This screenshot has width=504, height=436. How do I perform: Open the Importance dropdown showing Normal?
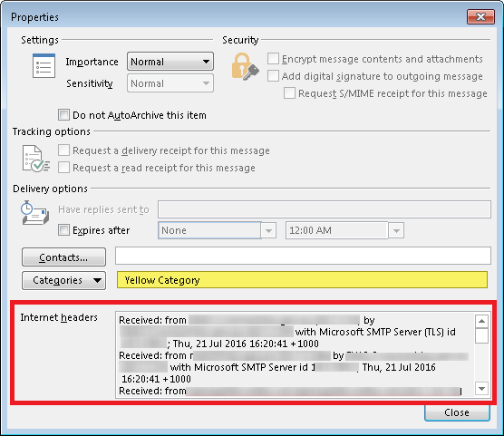click(170, 61)
